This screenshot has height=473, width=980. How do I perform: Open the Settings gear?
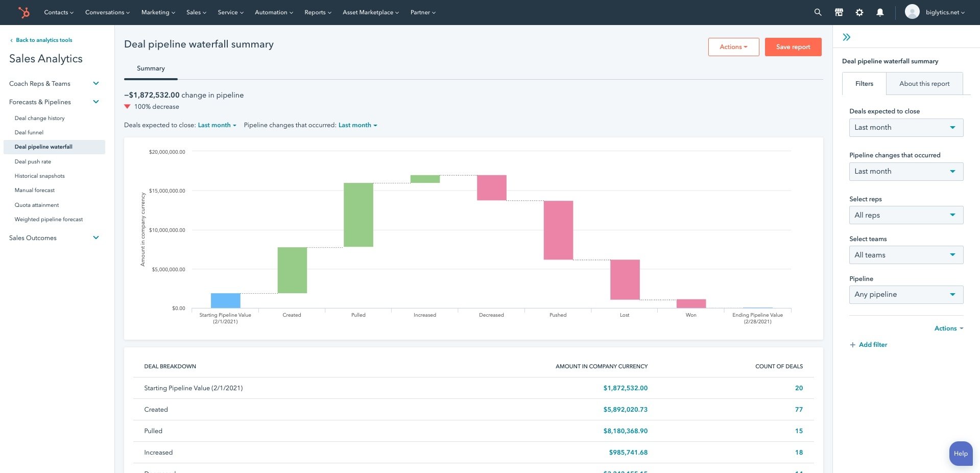click(x=859, y=12)
